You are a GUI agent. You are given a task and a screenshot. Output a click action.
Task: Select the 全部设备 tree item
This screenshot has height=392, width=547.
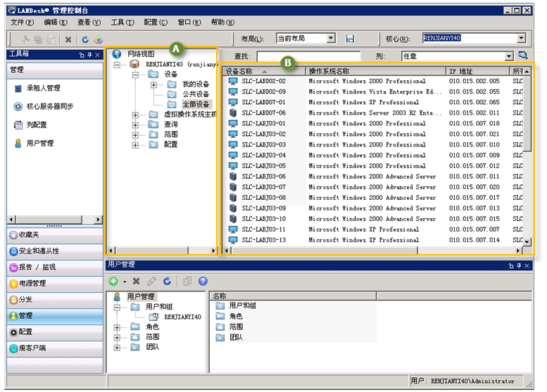coord(196,104)
